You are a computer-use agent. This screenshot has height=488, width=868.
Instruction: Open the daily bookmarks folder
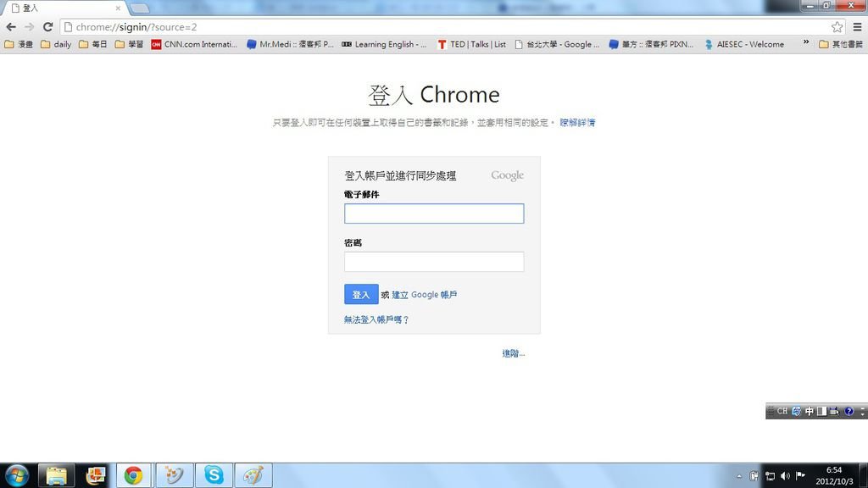coord(56,44)
